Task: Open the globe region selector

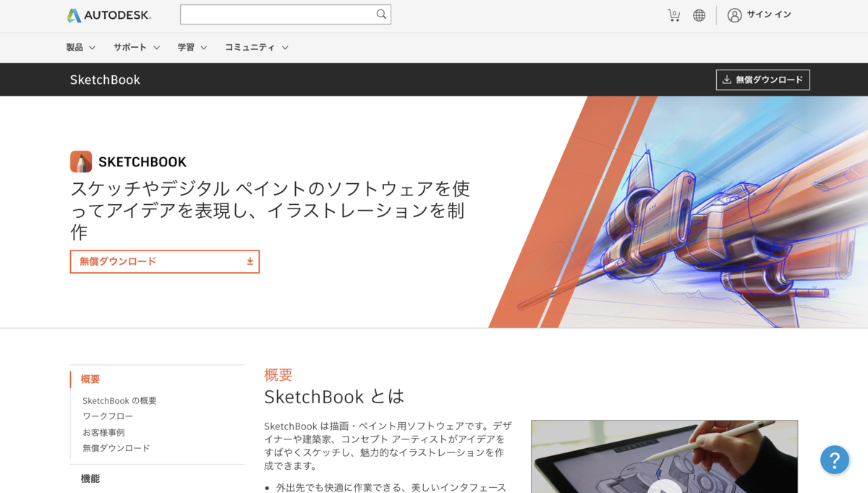Action: pyautogui.click(x=699, y=15)
